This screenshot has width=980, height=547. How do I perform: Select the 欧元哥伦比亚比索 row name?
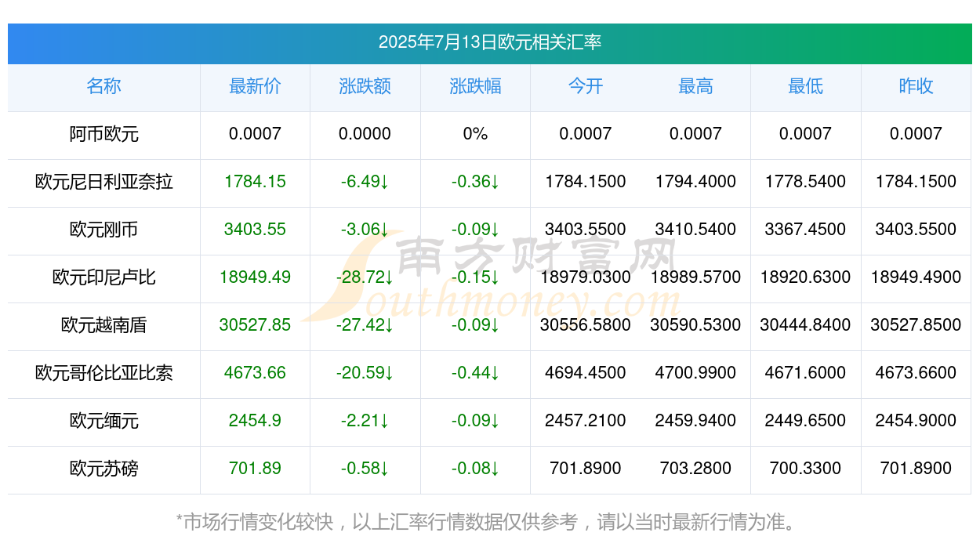(103, 373)
